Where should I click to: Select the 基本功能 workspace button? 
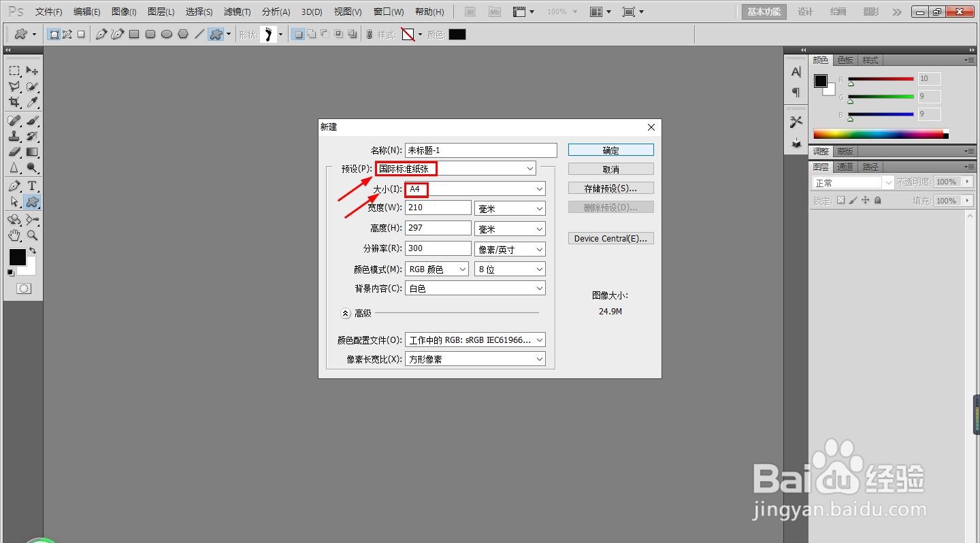[764, 12]
